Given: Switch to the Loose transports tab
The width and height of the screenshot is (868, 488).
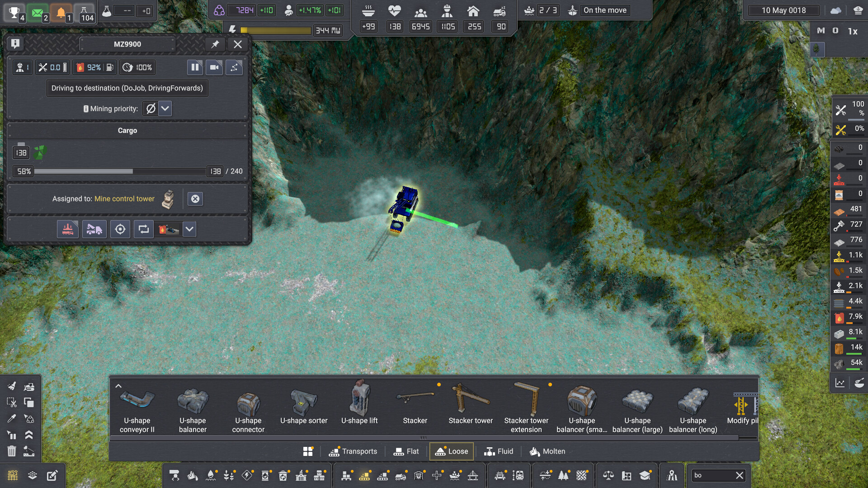Looking at the screenshot, I should 451,451.
